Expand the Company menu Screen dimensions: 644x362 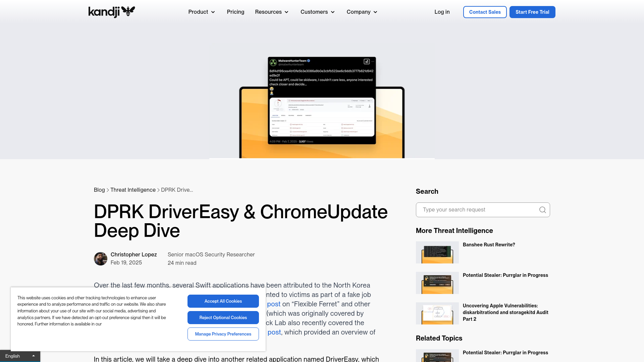click(362, 12)
